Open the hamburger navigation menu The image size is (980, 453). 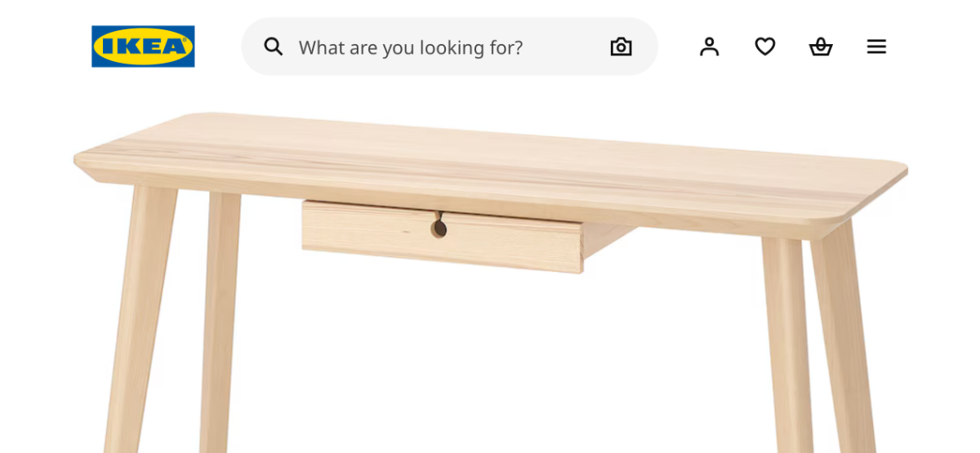(876, 47)
